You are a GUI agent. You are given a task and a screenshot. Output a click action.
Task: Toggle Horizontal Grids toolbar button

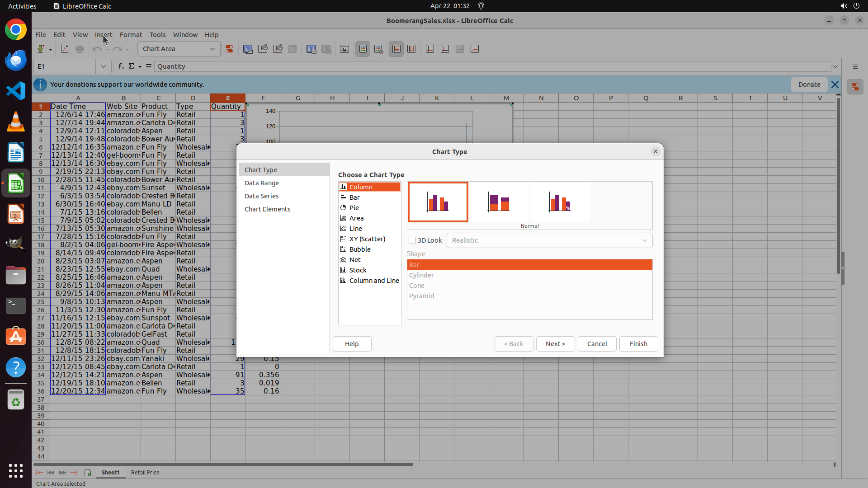point(396,49)
